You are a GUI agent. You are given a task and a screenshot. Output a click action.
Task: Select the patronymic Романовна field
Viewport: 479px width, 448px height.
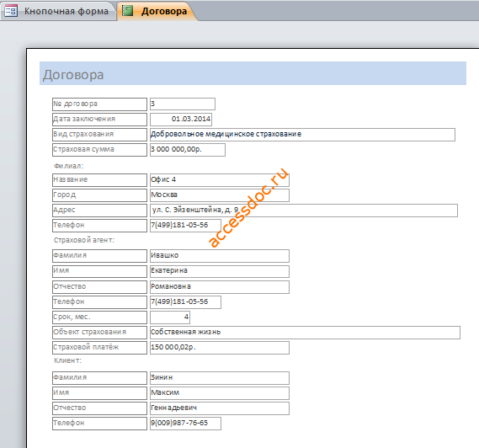tap(220, 287)
